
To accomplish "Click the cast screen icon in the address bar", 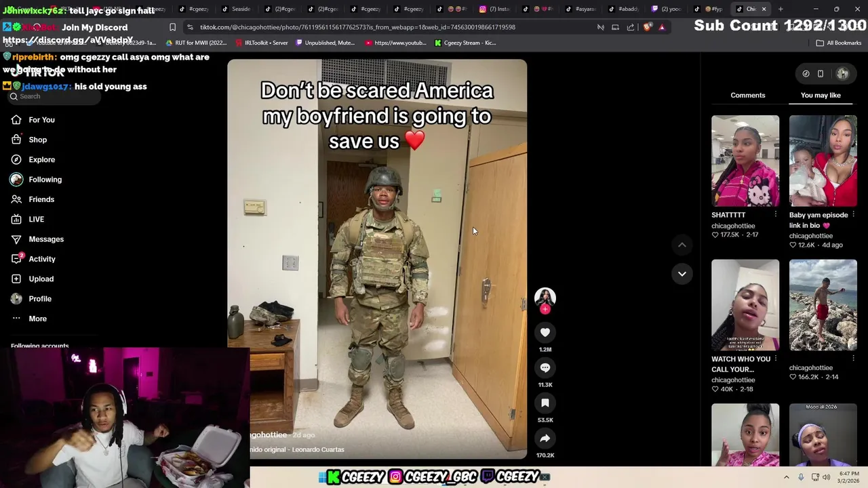I will (x=615, y=27).
